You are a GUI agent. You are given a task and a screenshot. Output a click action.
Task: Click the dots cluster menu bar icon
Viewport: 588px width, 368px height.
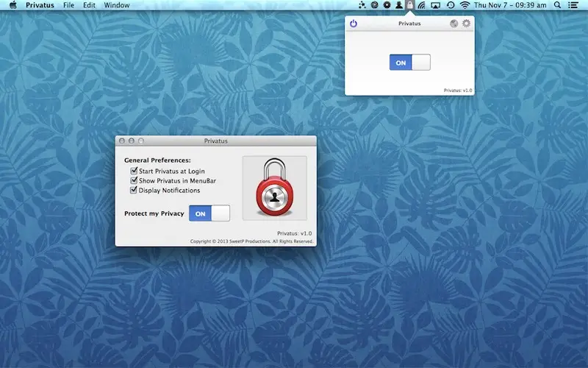tap(362, 5)
